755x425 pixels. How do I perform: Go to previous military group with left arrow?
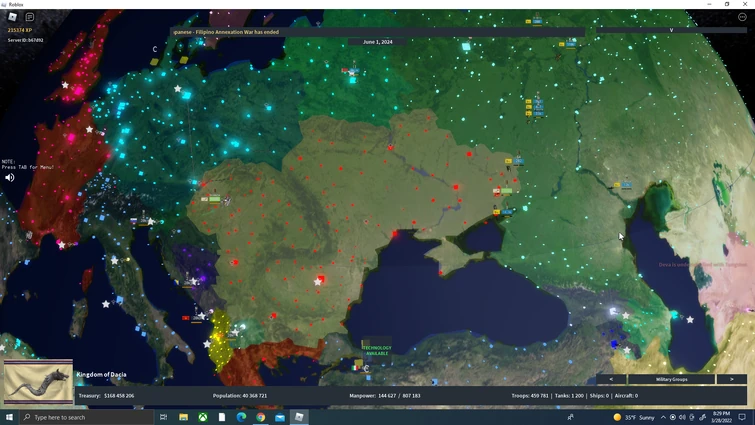click(x=611, y=379)
